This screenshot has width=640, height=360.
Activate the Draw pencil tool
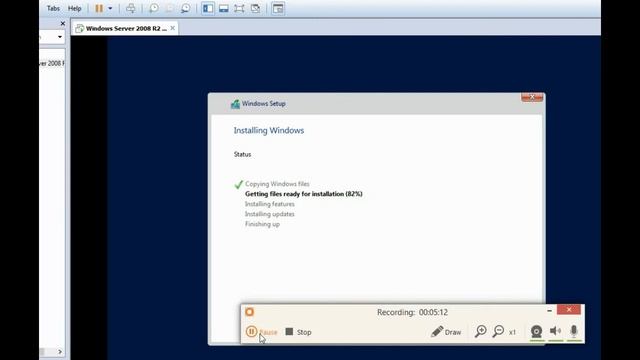(446, 332)
